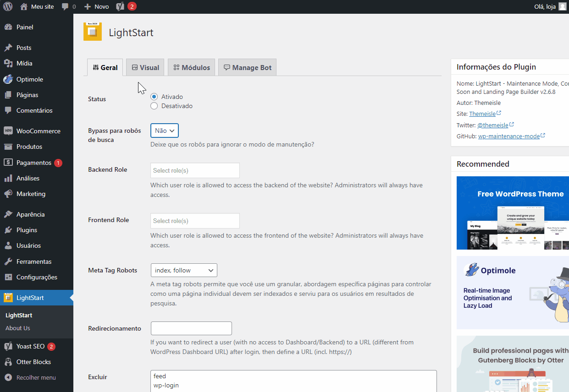Open the About Us submenu item

[x=18, y=328]
